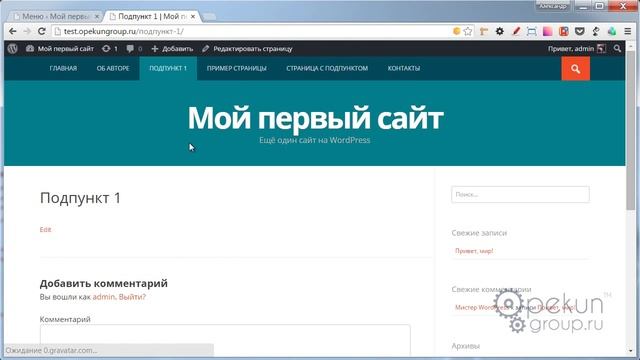Click the 'Архивы' heading
The image size is (640, 360).
click(x=466, y=346)
